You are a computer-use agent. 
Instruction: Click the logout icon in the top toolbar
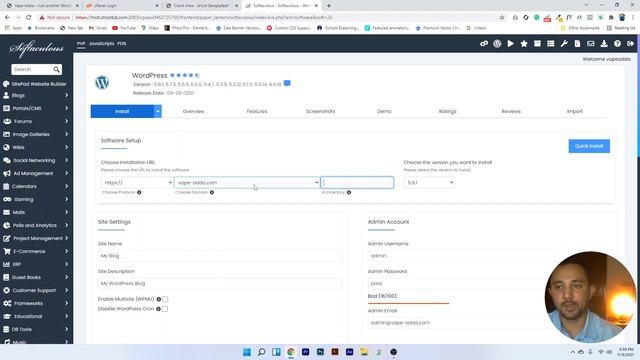point(631,43)
